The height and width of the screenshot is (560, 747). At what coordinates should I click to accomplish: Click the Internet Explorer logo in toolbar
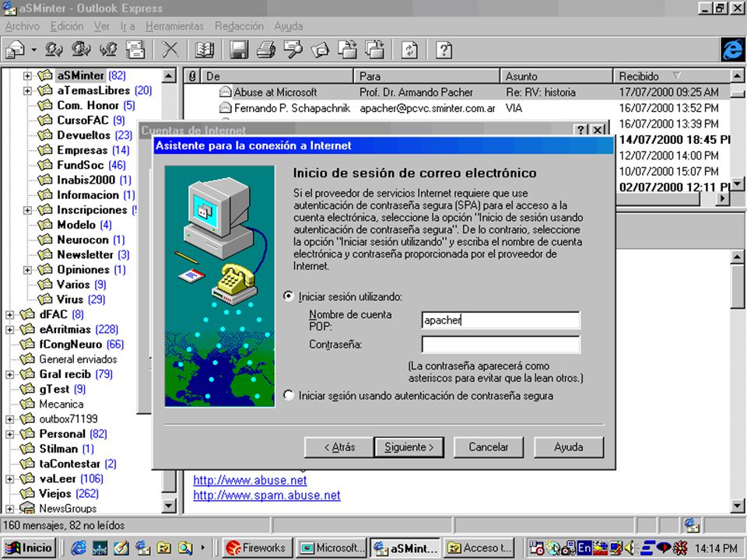tap(732, 50)
